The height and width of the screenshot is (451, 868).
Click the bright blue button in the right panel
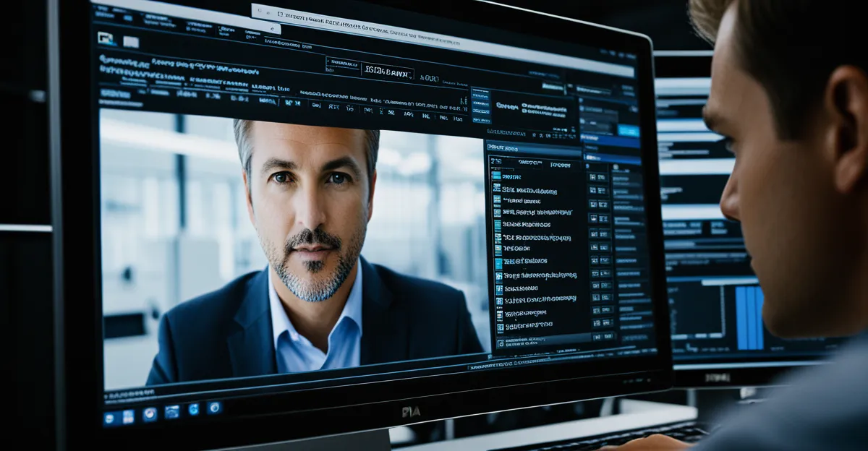pos(628,131)
